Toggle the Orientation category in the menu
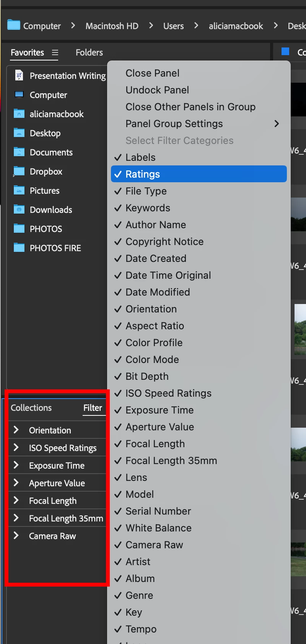 [x=199, y=309]
